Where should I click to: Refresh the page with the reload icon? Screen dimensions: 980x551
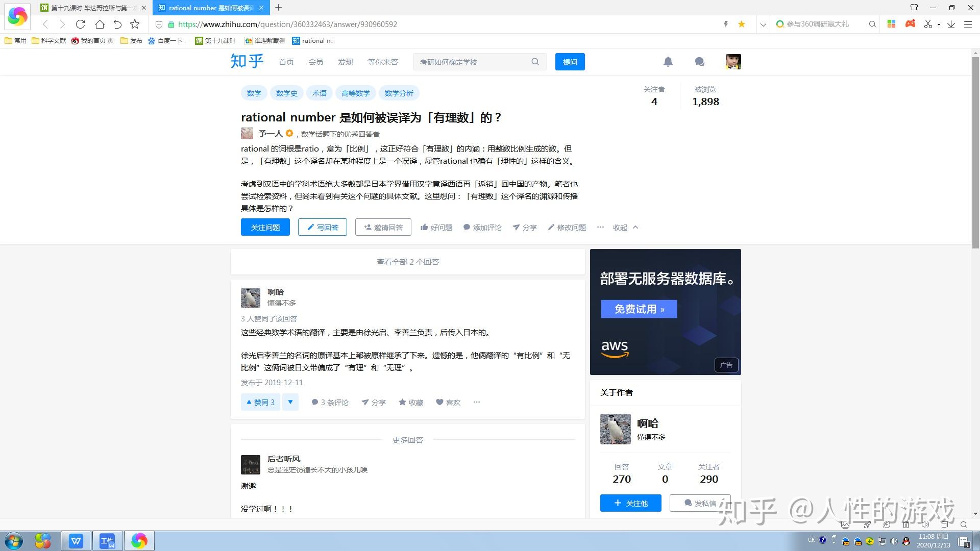80,24
